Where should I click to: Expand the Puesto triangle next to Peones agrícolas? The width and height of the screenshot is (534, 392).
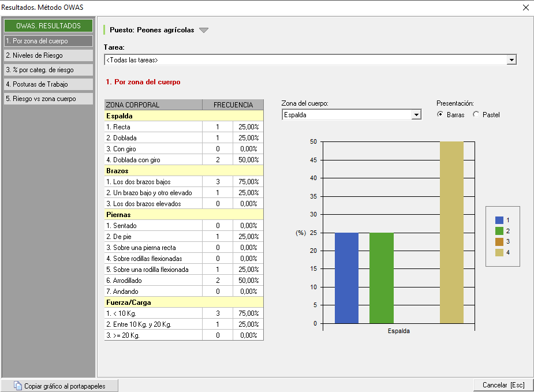coord(203,31)
